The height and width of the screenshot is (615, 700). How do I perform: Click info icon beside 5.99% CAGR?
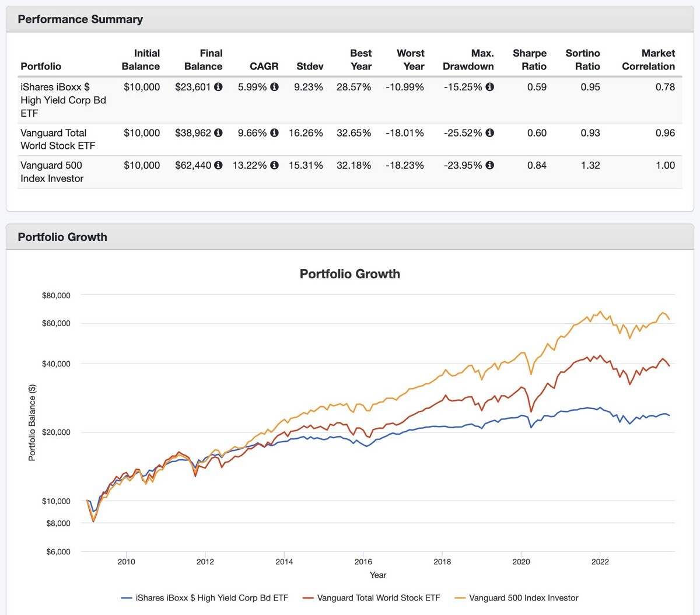pos(274,87)
